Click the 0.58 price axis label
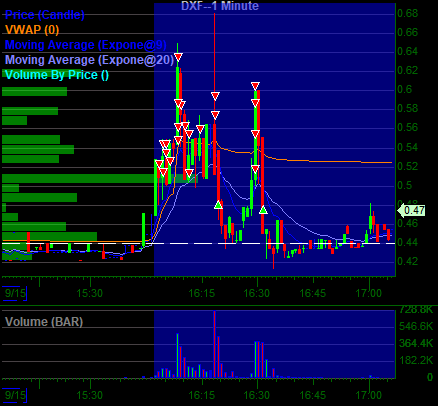 (407, 108)
